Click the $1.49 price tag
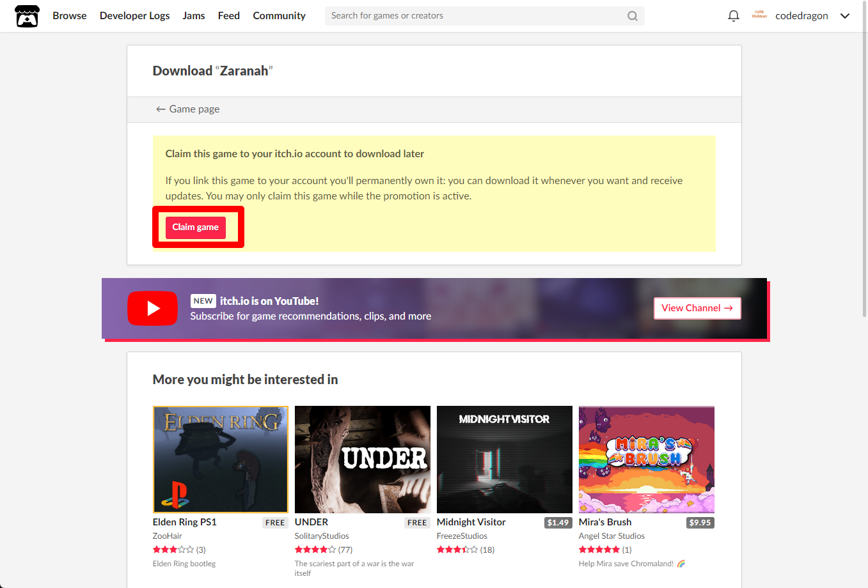Viewport: 868px width, 588px height. pos(558,523)
